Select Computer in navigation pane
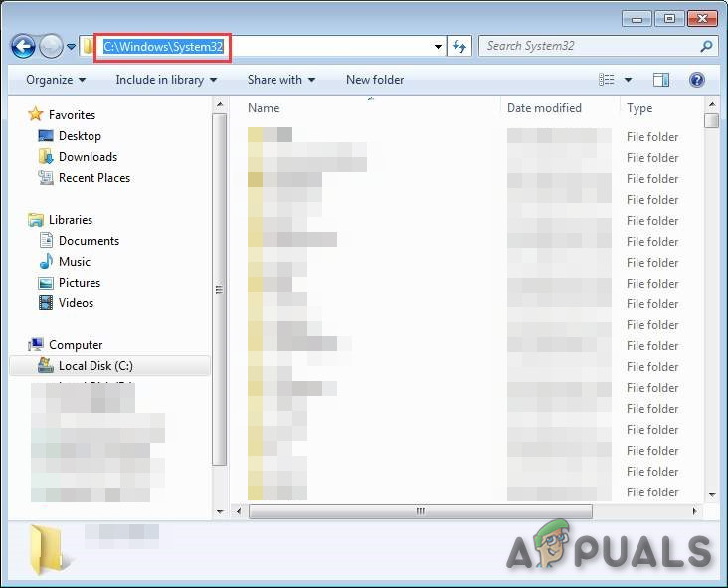The height and width of the screenshot is (588, 728). 76,345
